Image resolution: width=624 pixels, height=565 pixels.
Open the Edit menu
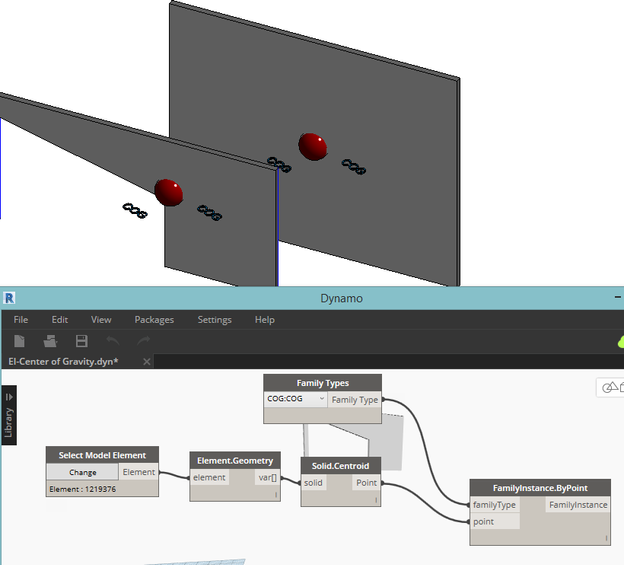pos(60,320)
